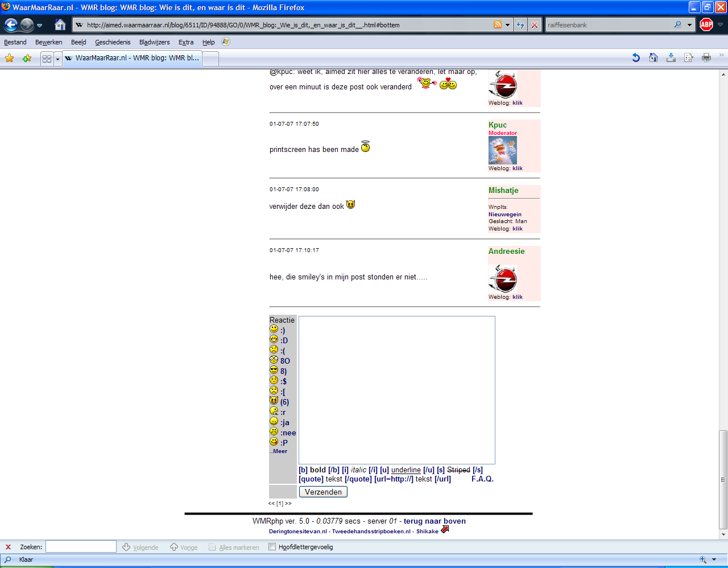The height and width of the screenshot is (568, 728).
Task: Open the Adblock Plus ABP icon
Action: [706, 24]
